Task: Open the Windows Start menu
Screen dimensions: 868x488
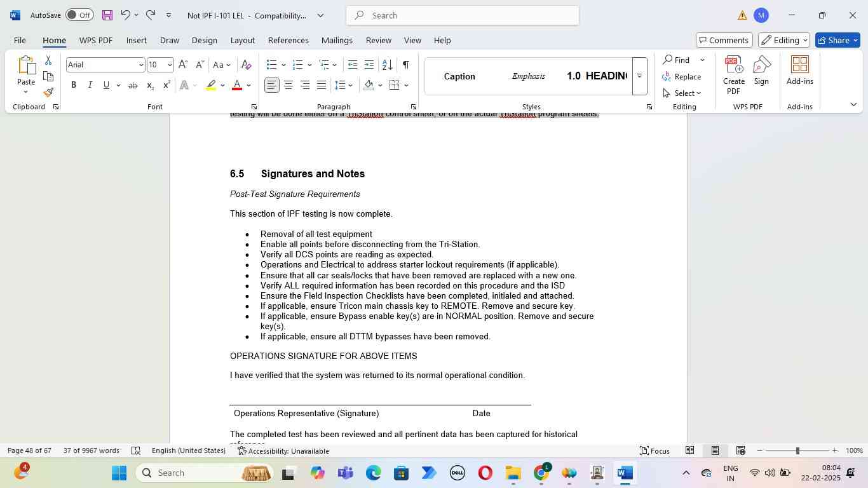Action: tap(119, 473)
